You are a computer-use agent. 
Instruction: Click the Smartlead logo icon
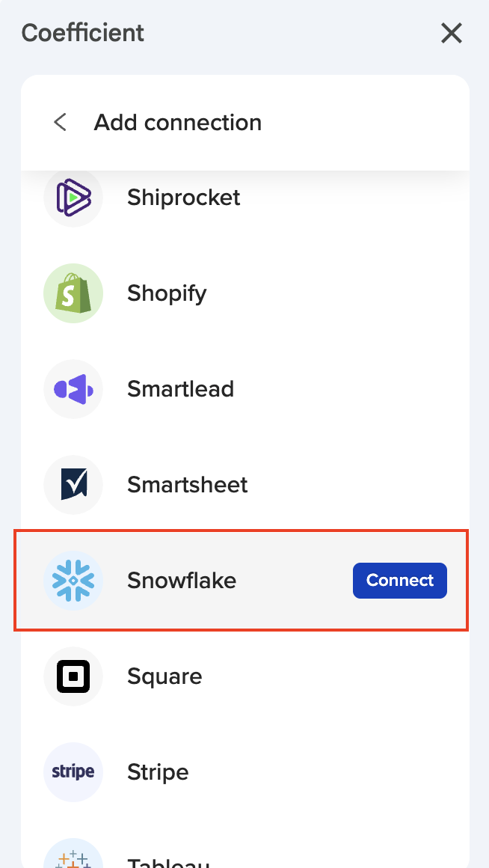click(x=73, y=389)
